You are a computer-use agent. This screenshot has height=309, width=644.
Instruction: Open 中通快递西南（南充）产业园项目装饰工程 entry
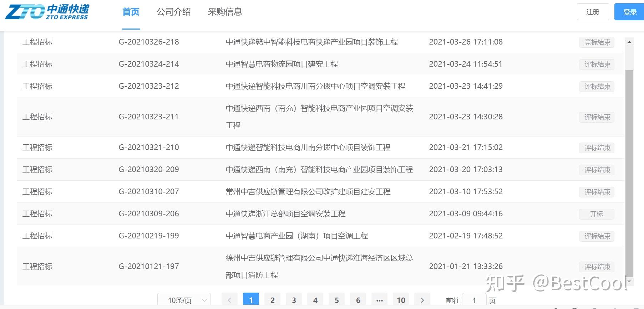coord(319,170)
